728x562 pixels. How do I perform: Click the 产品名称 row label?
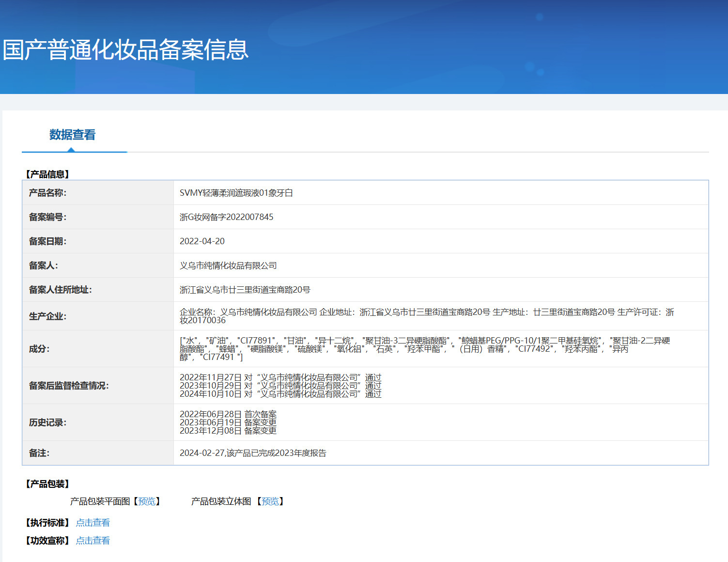(x=47, y=193)
